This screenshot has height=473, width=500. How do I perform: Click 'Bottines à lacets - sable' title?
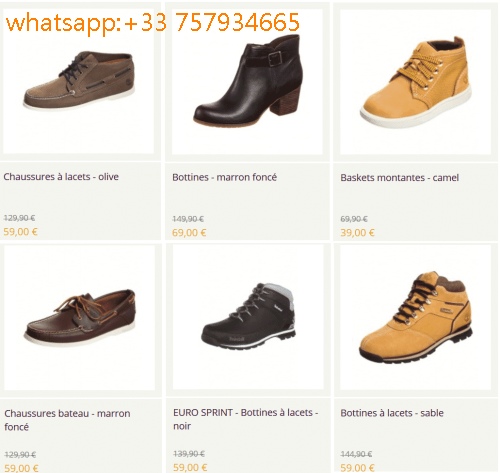click(x=392, y=413)
